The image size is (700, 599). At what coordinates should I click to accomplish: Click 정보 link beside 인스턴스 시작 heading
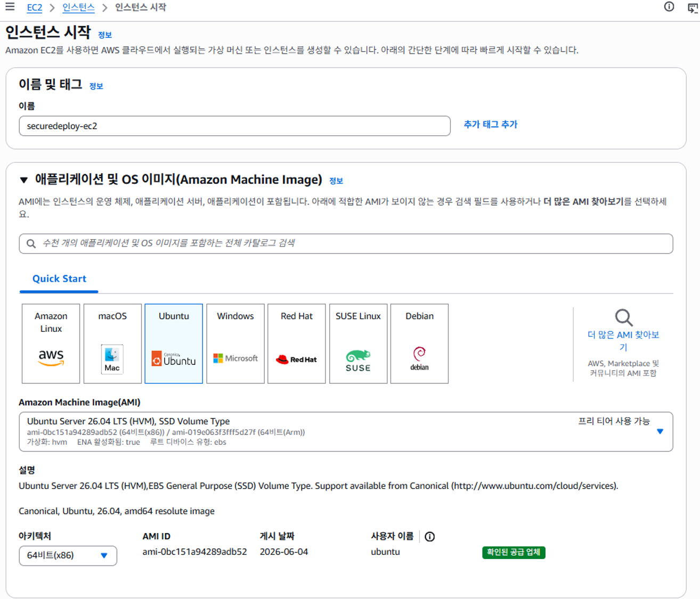coord(105,35)
